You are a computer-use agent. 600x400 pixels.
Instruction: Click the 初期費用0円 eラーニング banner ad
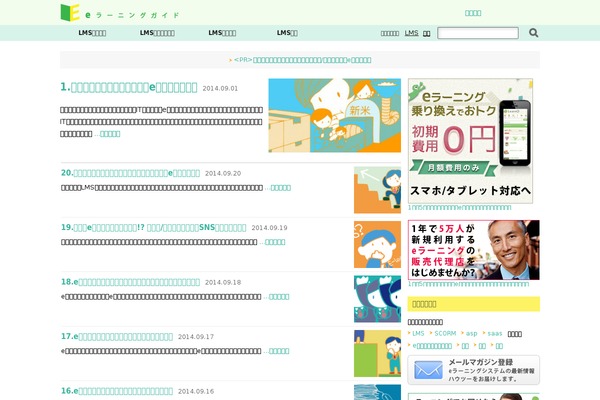tap(470, 141)
